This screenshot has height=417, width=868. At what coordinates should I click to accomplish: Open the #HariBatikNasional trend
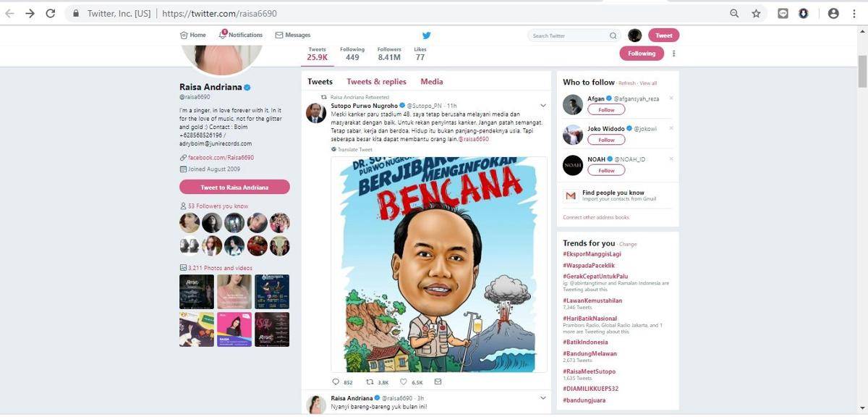pyautogui.click(x=590, y=319)
